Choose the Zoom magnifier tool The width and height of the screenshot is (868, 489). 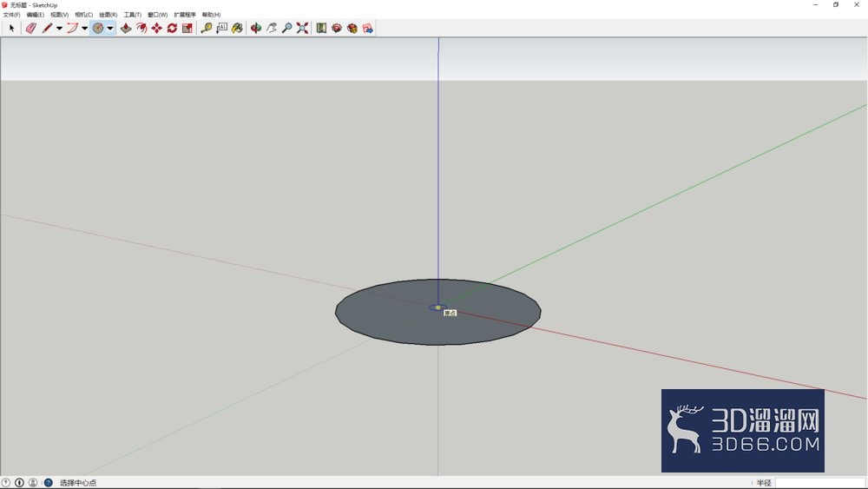[286, 28]
